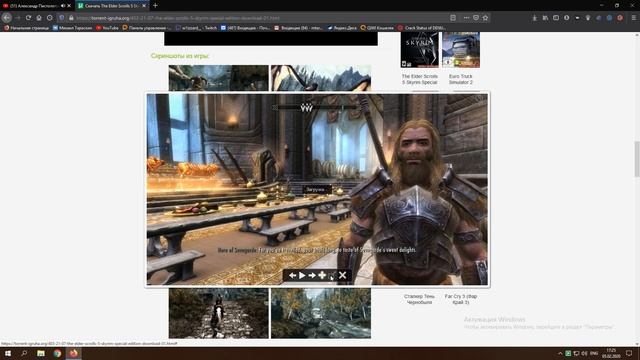
Task: Click the Euro Truck Simulator 2 link
Action: pyautogui.click(x=461, y=79)
